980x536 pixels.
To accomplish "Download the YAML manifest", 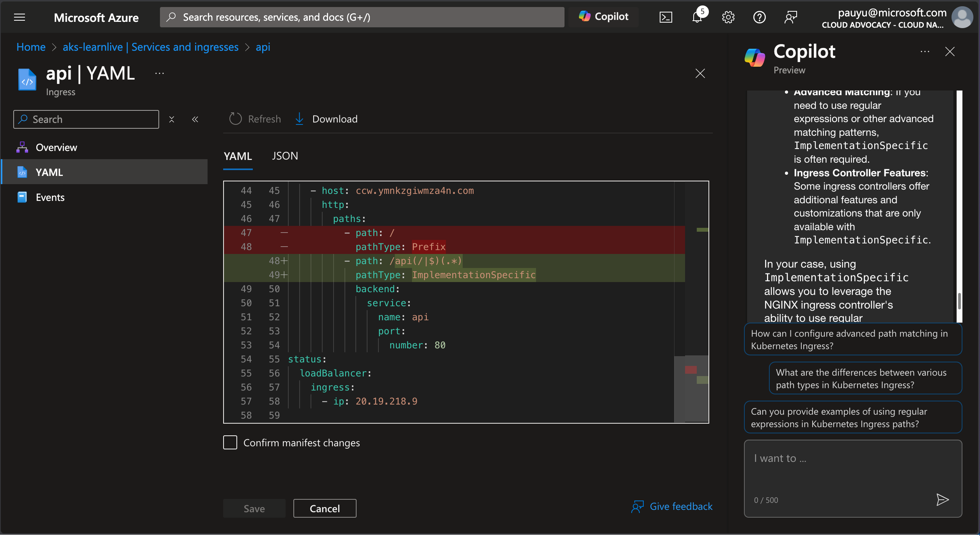I will [x=326, y=119].
